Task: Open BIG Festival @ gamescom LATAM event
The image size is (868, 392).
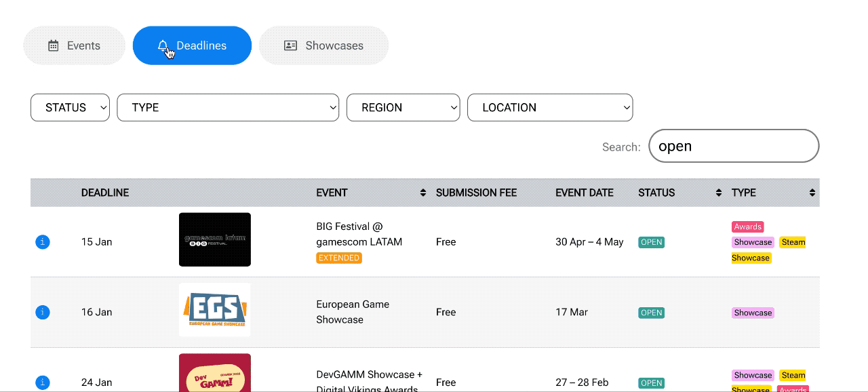Action: click(359, 234)
